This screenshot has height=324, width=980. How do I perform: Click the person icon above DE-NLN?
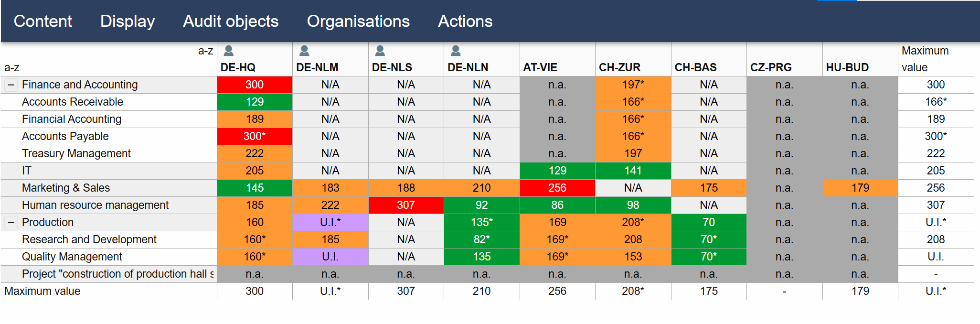coord(456,51)
